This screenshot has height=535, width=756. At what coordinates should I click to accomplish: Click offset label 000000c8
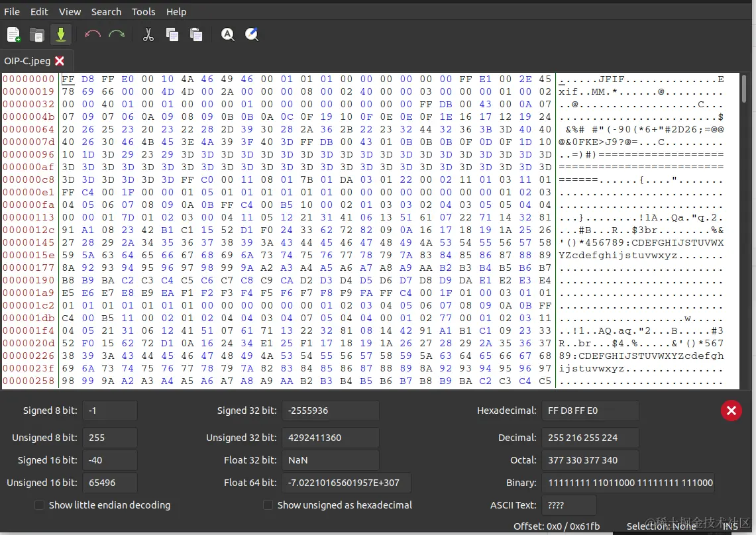[28, 180]
